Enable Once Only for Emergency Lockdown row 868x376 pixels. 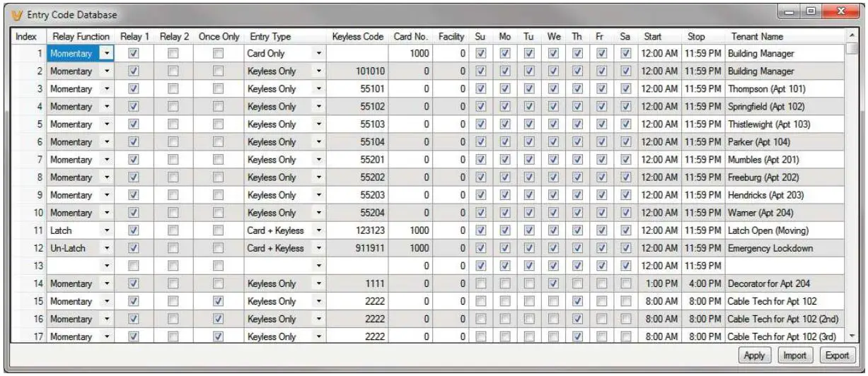coord(219,248)
